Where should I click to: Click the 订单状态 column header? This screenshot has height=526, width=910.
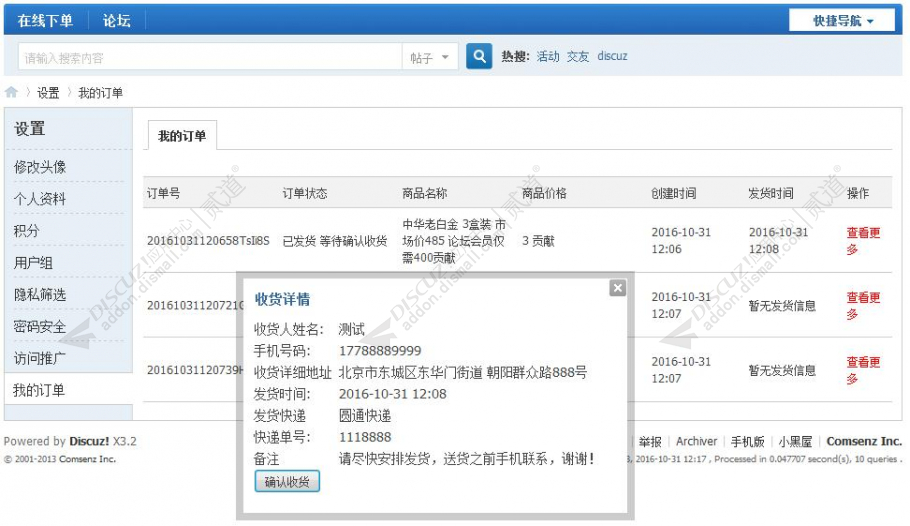click(x=305, y=193)
